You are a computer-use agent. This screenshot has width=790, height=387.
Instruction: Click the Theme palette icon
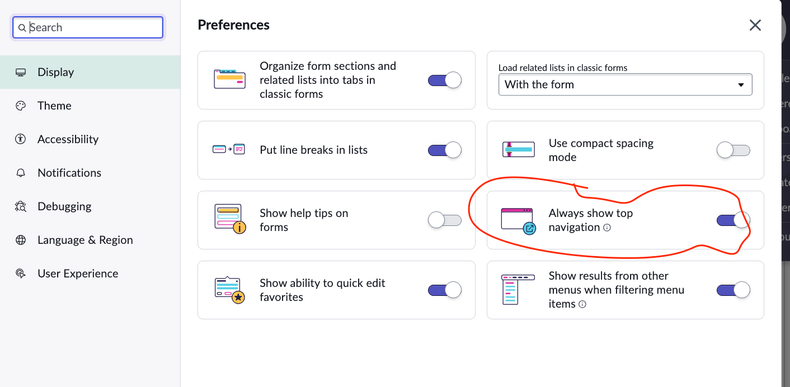coord(21,106)
